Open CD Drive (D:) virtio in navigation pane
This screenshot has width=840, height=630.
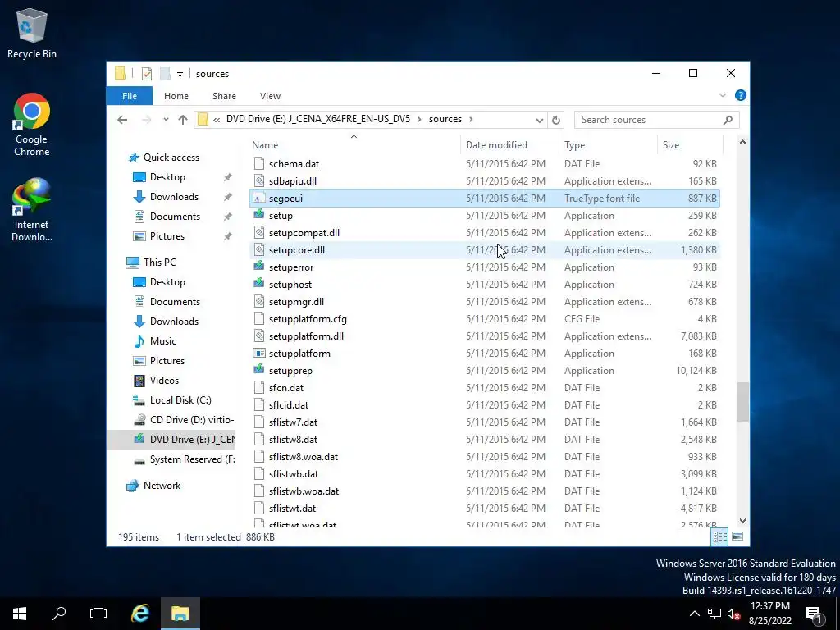pyautogui.click(x=191, y=420)
